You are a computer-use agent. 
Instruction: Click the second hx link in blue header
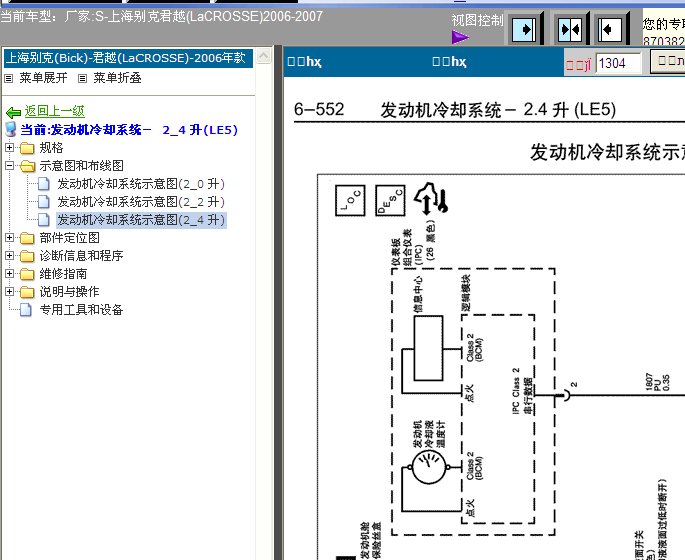click(450, 62)
